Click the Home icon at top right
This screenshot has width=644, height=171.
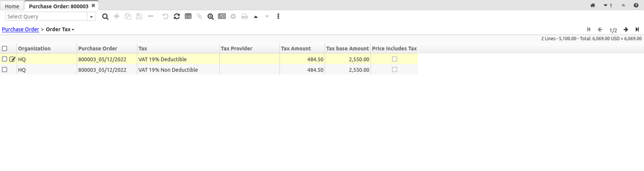pyautogui.click(x=592, y=6)
